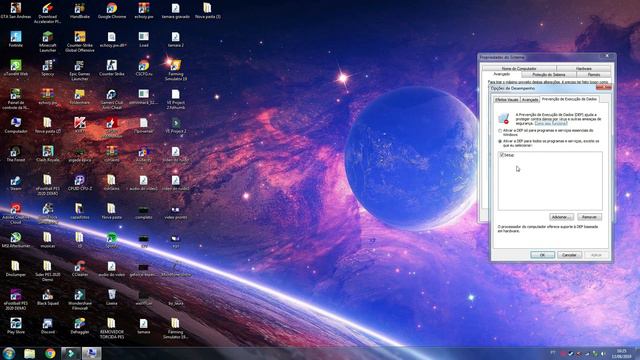Uncheck the Setup entry in DEP list
The image size is (640, 360).
[502, 155]
